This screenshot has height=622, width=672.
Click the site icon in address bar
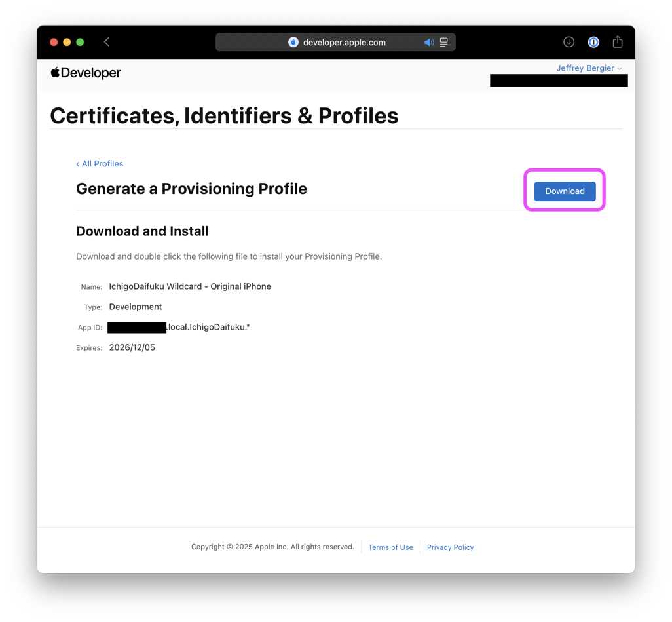293,42
